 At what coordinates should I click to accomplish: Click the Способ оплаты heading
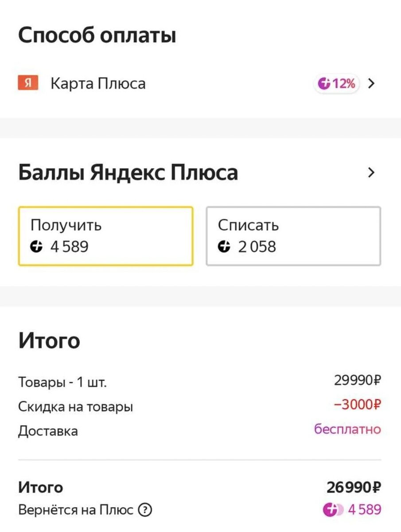coord(97,35)
